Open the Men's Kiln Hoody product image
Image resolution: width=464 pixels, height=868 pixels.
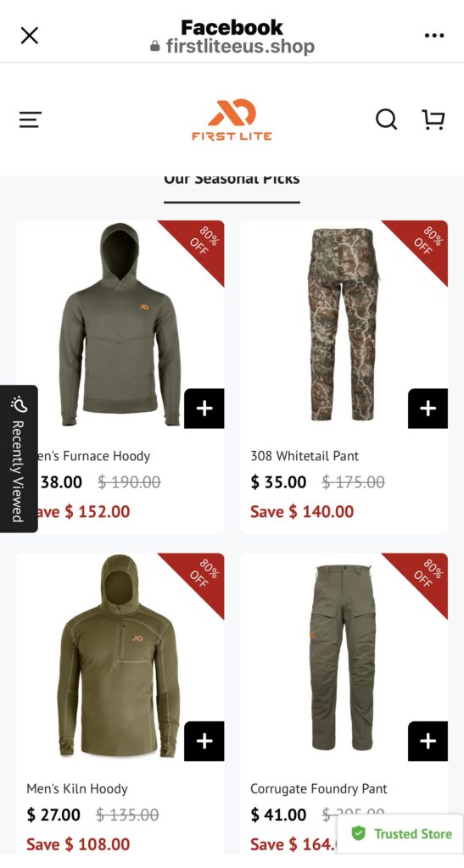[120, 656]
